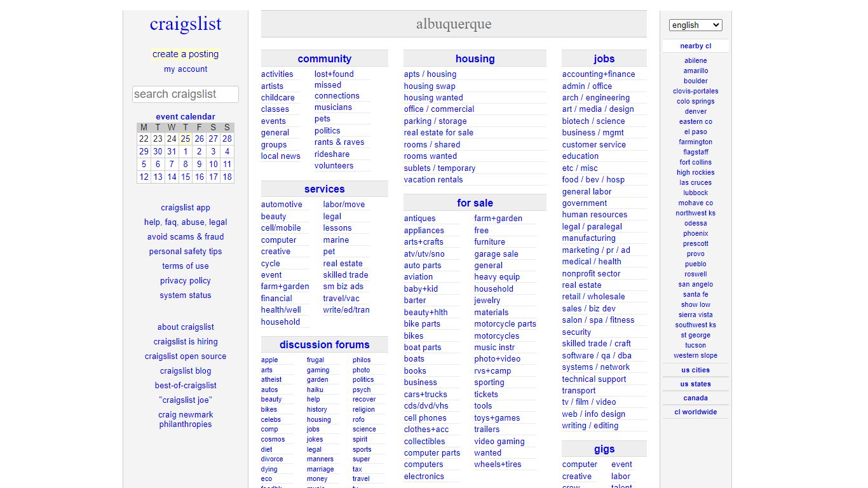The height and width of the screenshot is (488, 868).
Task: Expand the us cities section
Action: (695, 370)
